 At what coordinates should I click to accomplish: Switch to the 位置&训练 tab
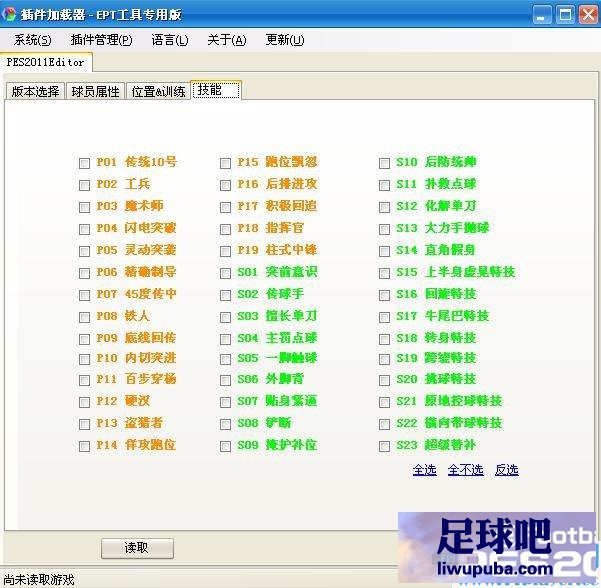click(x=158, y=91)
